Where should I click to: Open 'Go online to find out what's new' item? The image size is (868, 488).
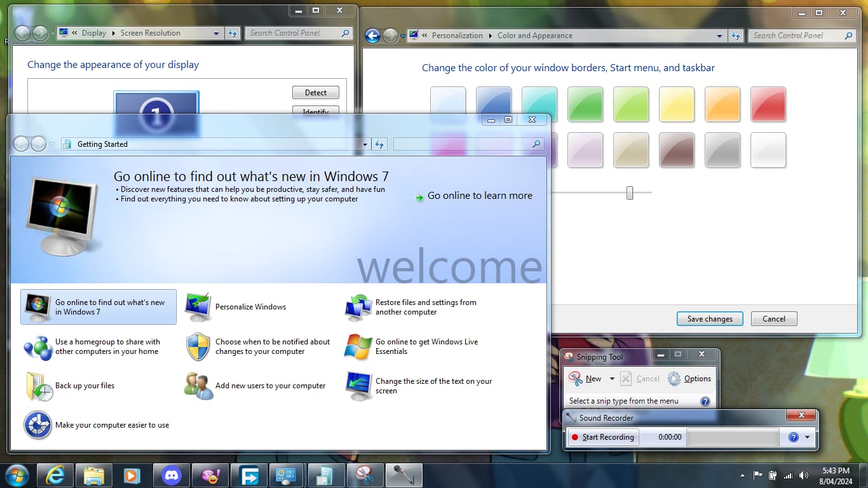[98, 307]
